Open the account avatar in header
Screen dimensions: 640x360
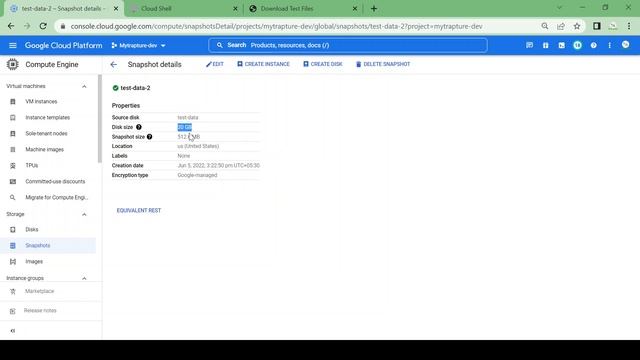625,45
